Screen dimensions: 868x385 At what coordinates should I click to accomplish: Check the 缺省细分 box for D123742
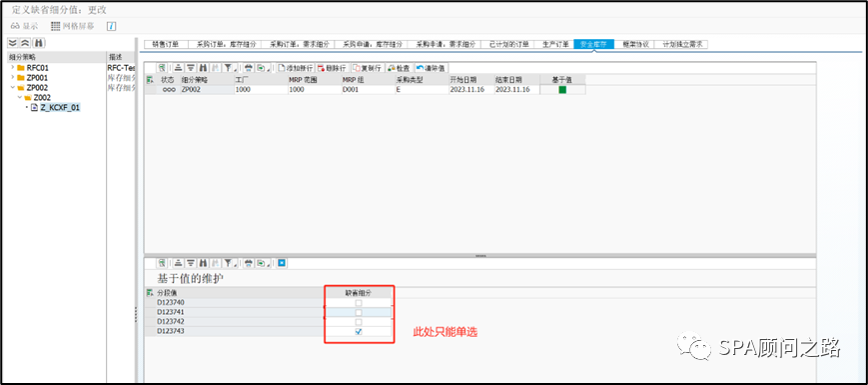359,322
